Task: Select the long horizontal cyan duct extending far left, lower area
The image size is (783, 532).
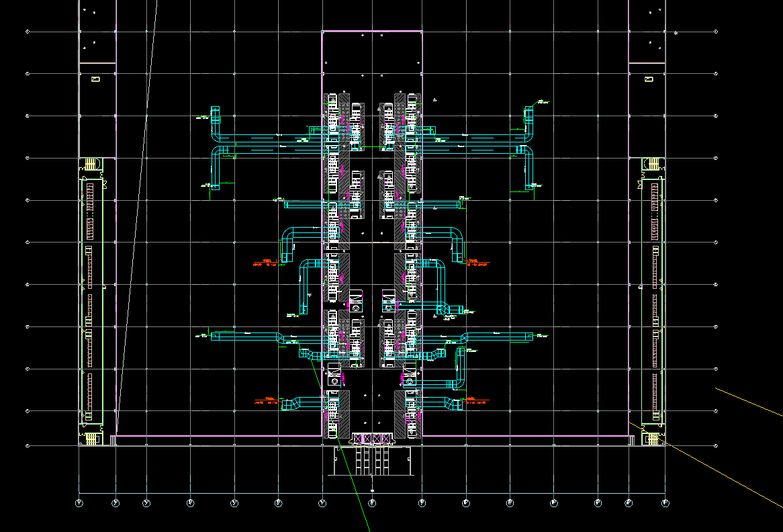Action: [x=244, y=337]
